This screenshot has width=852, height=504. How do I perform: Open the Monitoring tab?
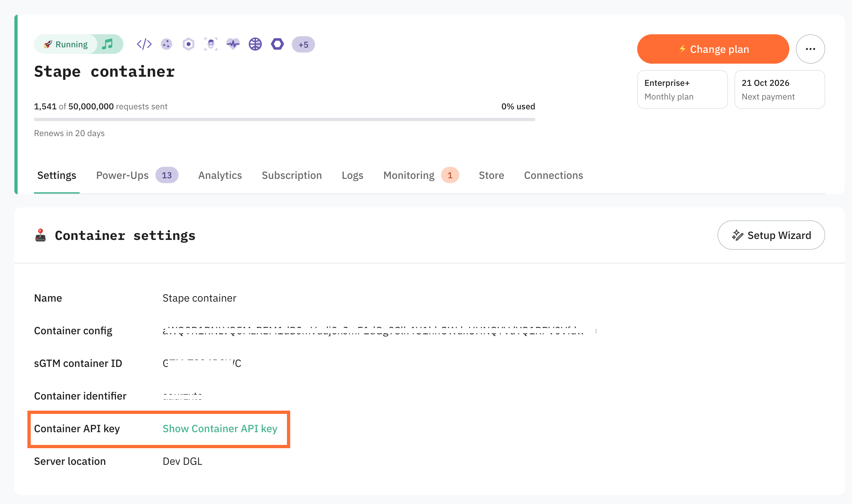tap(409, 175)
